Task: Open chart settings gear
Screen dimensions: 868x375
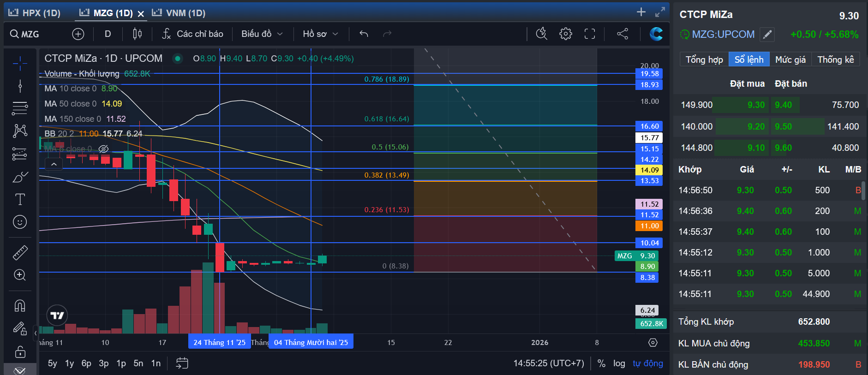Action: pyautogui.click(x=566, y=34)
